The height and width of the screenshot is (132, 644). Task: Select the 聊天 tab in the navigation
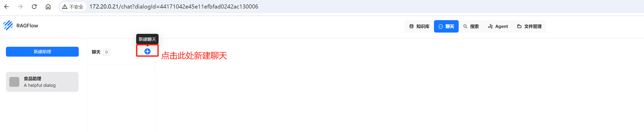pyautogui.click(x=446, y=26)
